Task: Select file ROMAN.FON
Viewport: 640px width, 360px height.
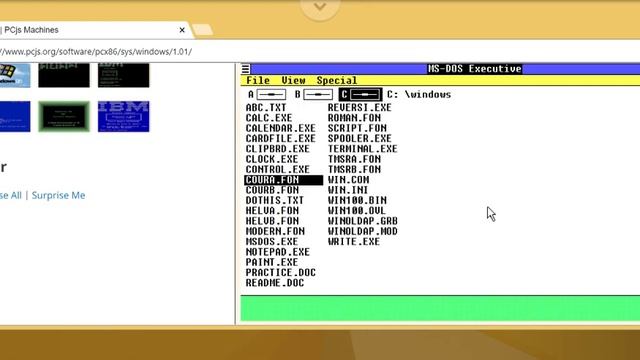Action: 354,118
